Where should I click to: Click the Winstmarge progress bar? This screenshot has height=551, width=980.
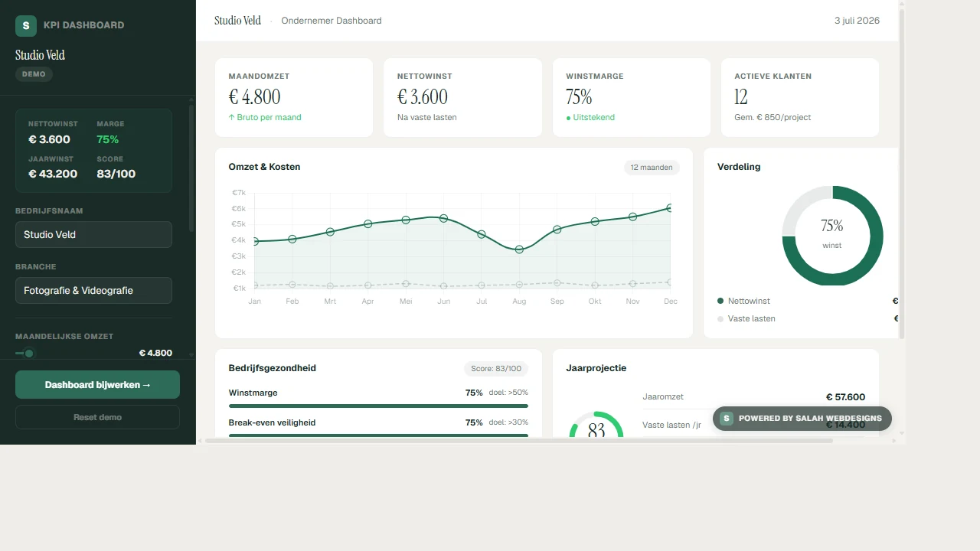(x=378, y=406)
